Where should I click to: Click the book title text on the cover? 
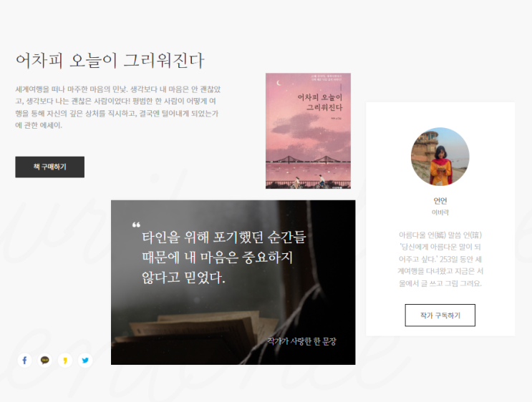(x=320, y=102)
